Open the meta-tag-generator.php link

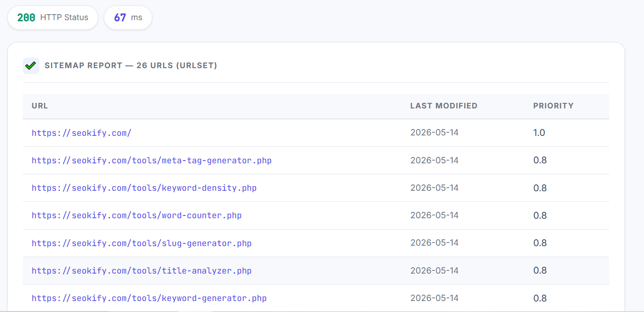tap(151, 161)
